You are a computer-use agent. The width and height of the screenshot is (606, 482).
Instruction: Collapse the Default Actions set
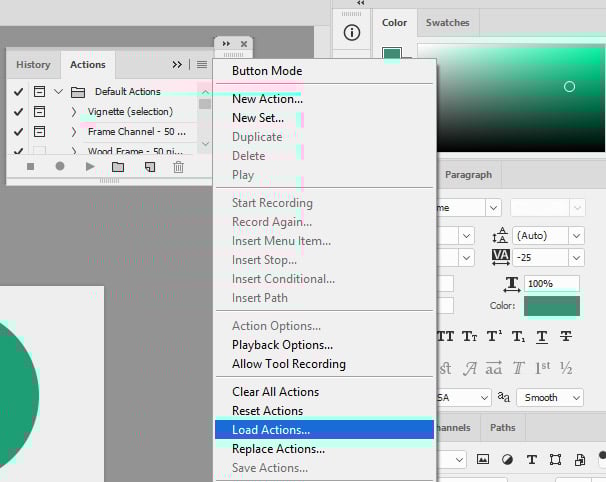(x=58, y=92)
